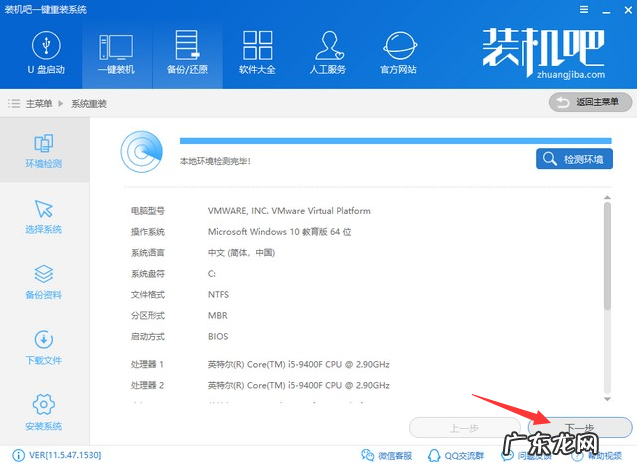Click the environment detection progress bar
Viewport: 637px width, 473px height.
pyautogui.click(x=395, y=141)
